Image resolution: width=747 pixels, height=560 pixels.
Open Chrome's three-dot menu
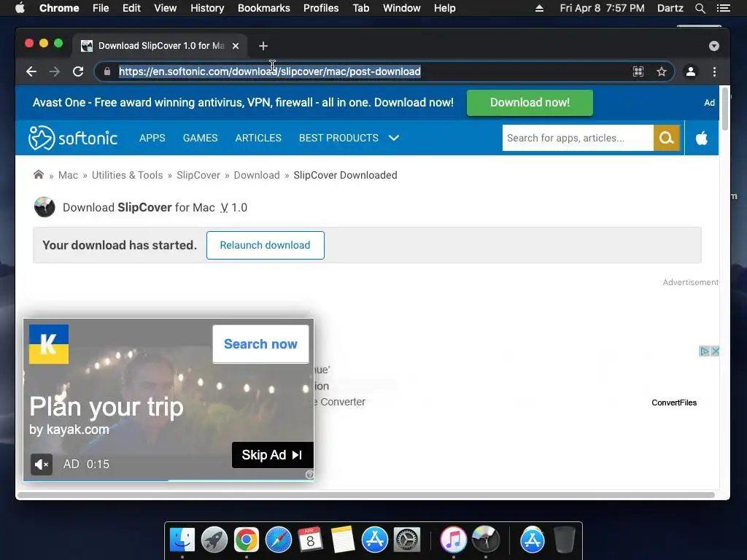714,71
